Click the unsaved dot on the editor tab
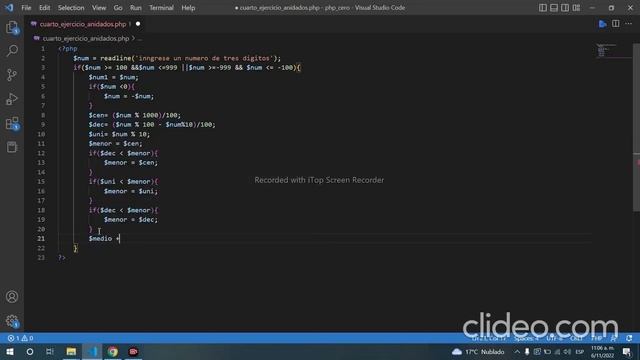 138,24
